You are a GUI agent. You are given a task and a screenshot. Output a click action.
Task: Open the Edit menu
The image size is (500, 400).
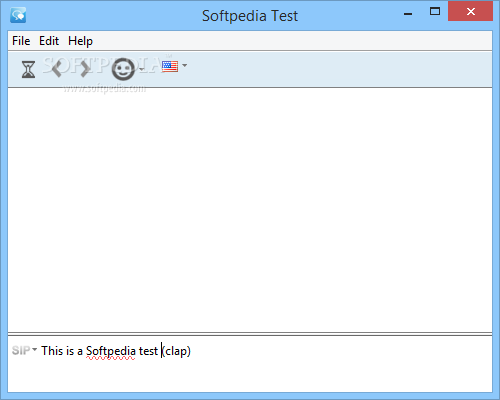(49, 41)
